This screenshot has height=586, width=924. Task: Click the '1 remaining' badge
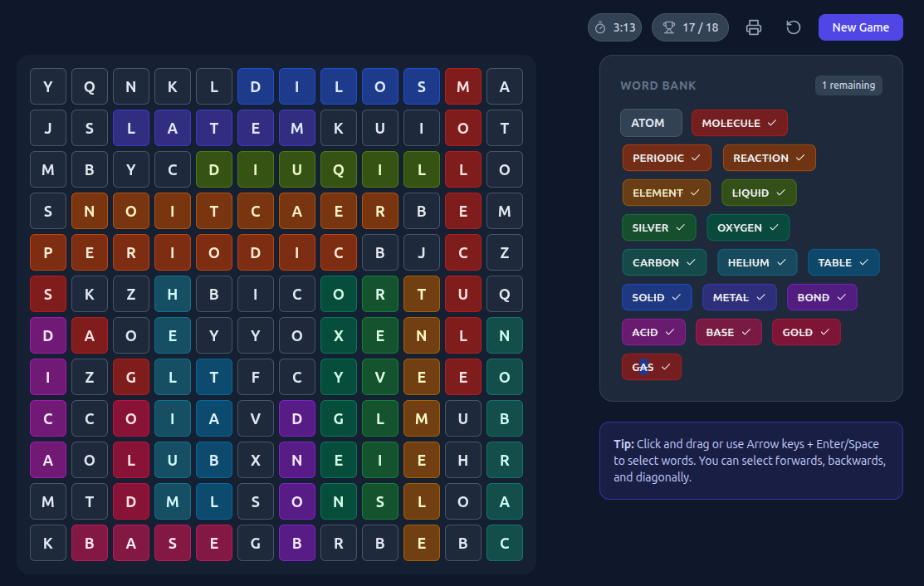[848, 85]
